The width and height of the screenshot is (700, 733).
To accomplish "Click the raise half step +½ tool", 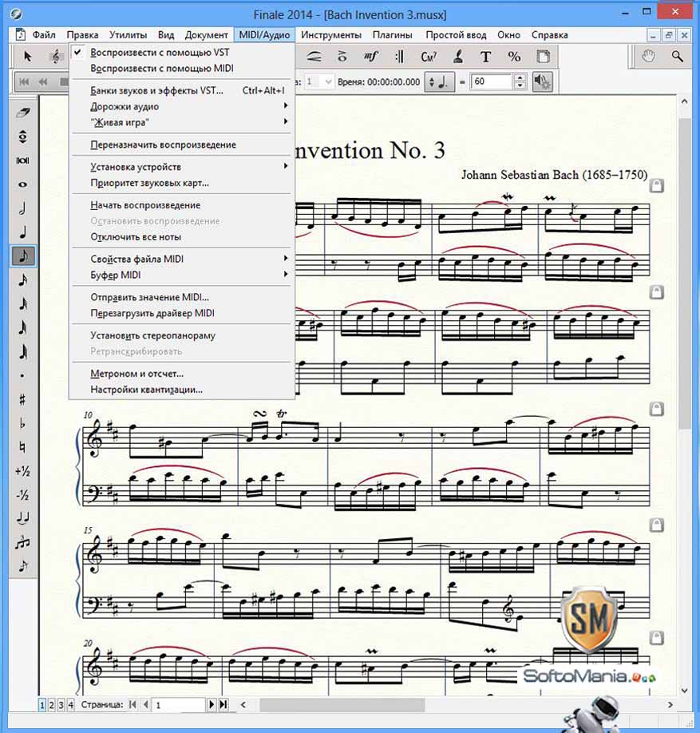I will tap(23, 471).
